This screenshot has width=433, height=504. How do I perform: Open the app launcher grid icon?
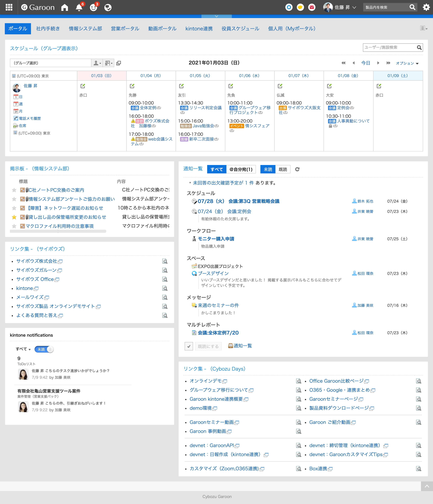[9, 7]
